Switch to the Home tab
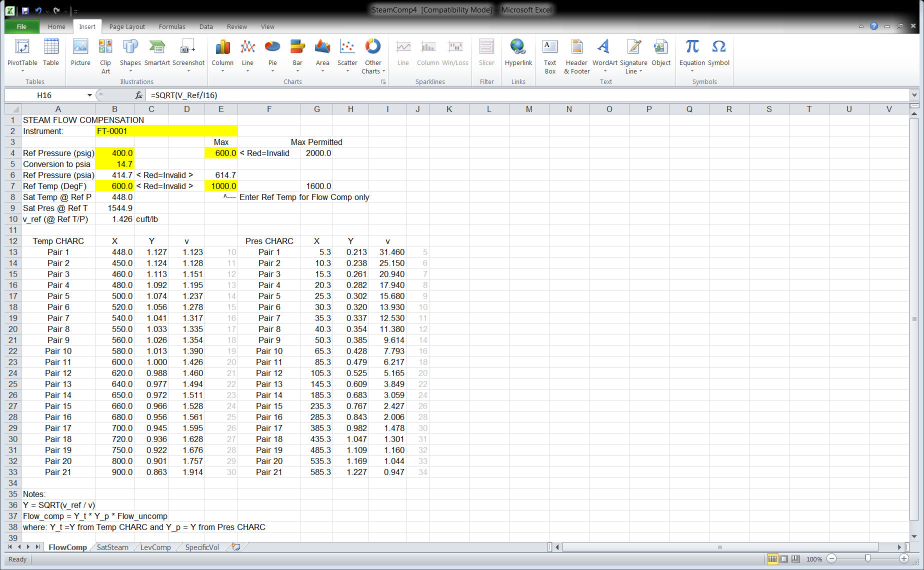The width and height of the screenshot is (924, 570). coord(56,26)
